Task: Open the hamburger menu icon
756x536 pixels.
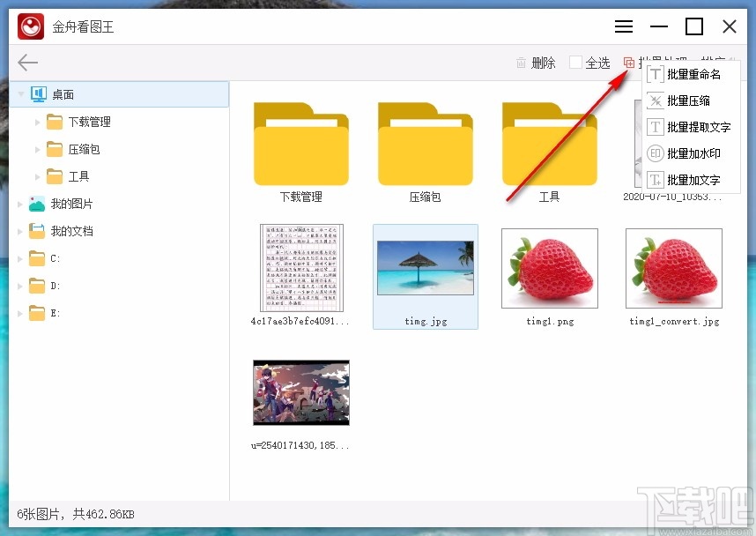Action: (624, 26)
